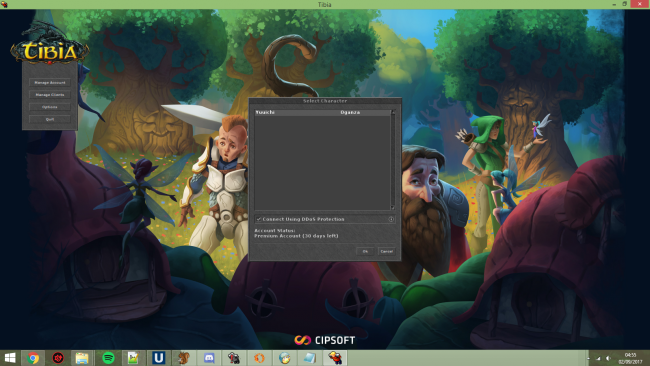The width and height of the screenshot is (650, 366).
Task: Click the Tibia icon in the title bar
Action: (x=4, y=4)
